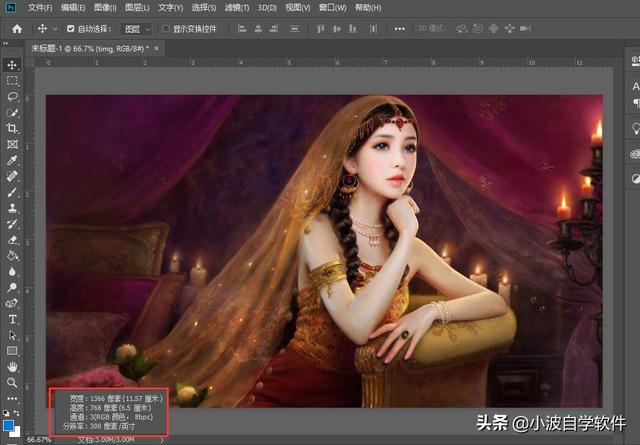Switch to the 未标题-1 document tab

tap(90, 49)
